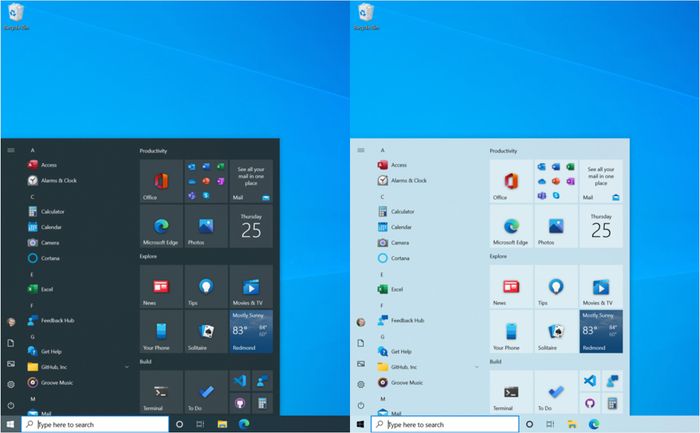Screen dimensions: 700x433
Task: Open the Tips tile in the light Start menu
Action: click(556, 286)
